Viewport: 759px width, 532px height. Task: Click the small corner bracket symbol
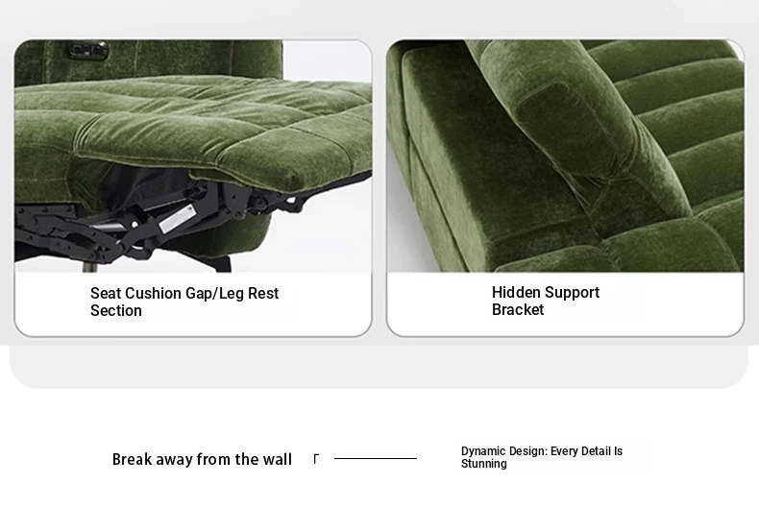(316, 458)
